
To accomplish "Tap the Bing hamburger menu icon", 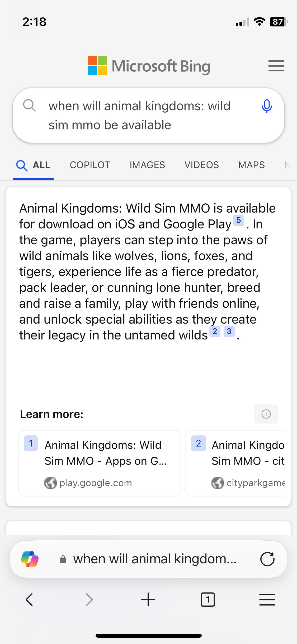I will click(x=276, y=66).
